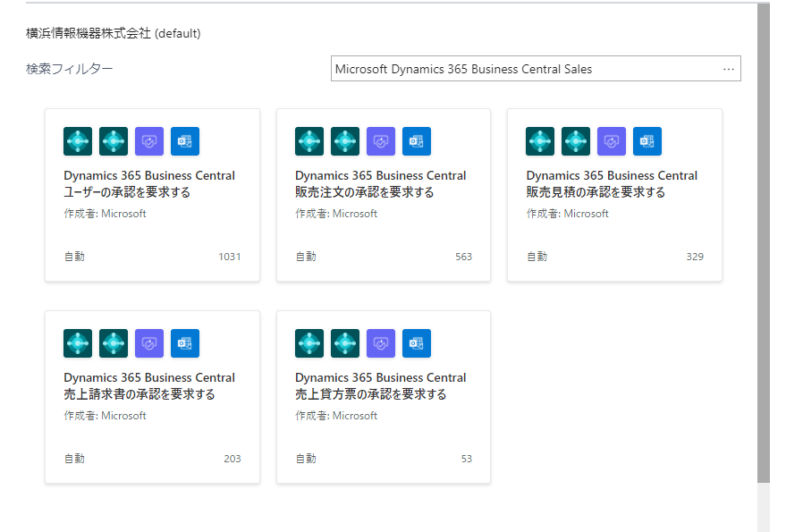Viewport: 786px width, 532px height.
Task: Click the 自動 label on 売上請求書 card
Action: tap(74, 459)
